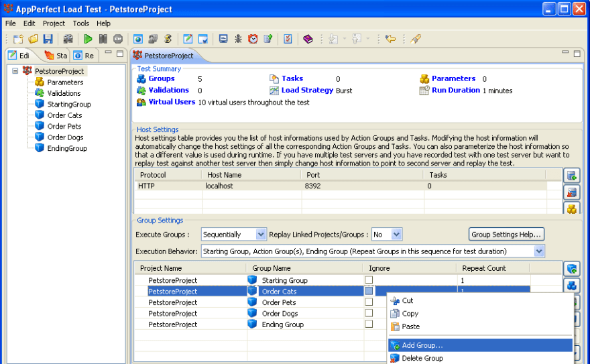The height and width of the screenshot is (364, 590).
Task: Toggle Ignore checkbox for Starting Group
Action: point(369,280)
